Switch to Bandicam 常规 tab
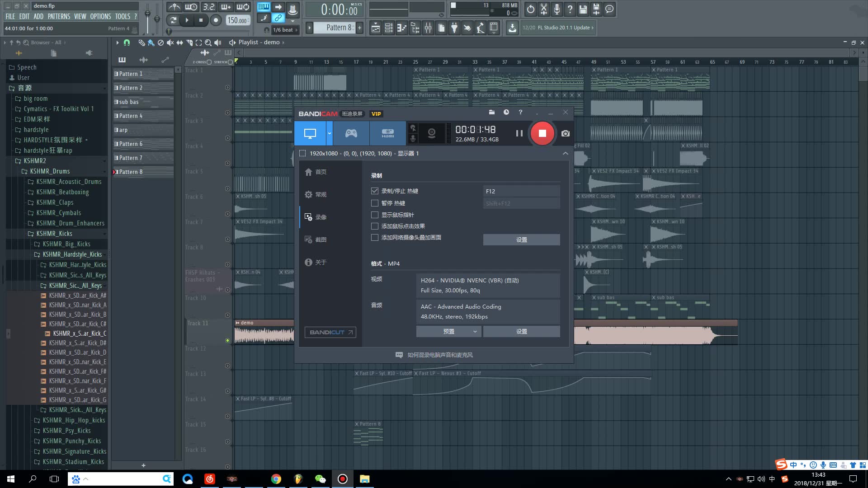 point(316,194)
